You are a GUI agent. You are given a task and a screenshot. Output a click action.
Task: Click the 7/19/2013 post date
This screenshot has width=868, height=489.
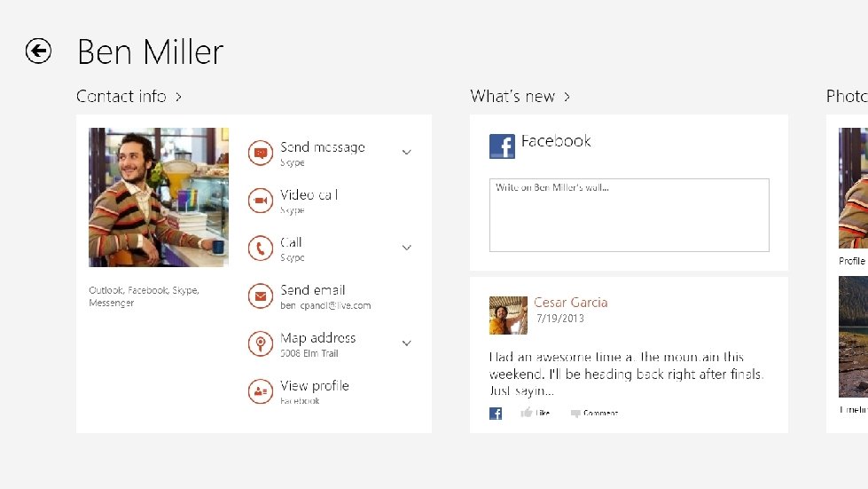pyautogui.click(x=560, y=319)
